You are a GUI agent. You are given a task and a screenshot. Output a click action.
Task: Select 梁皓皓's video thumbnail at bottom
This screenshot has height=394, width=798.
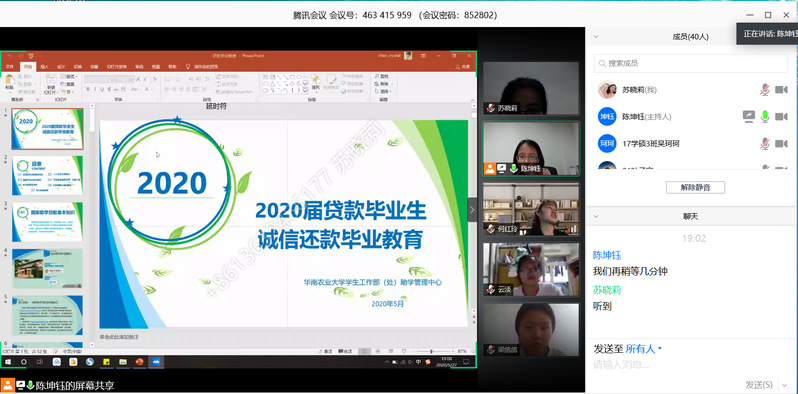coord(531,330)
